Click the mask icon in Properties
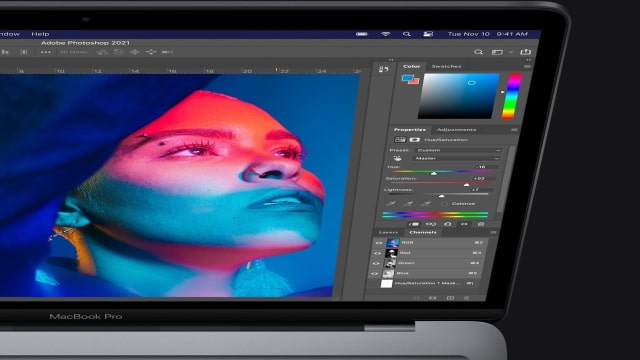Viewport: 640px width, 360px height. click(x=415, y=140)
